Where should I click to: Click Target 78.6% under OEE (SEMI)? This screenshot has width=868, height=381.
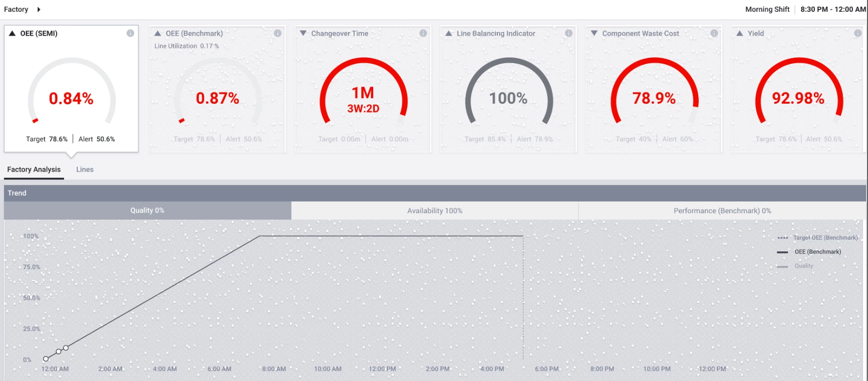tap(47, 139)
